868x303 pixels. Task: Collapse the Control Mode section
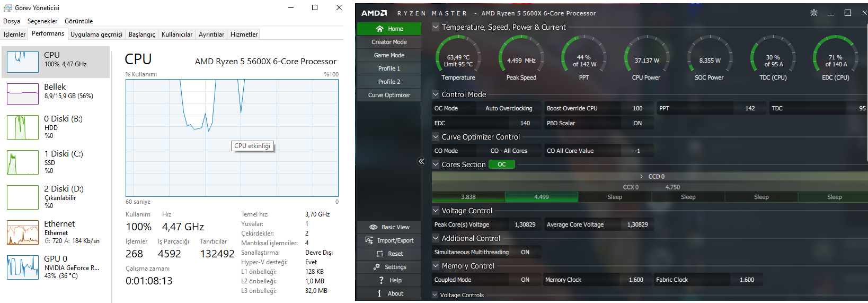coord(436,94)
